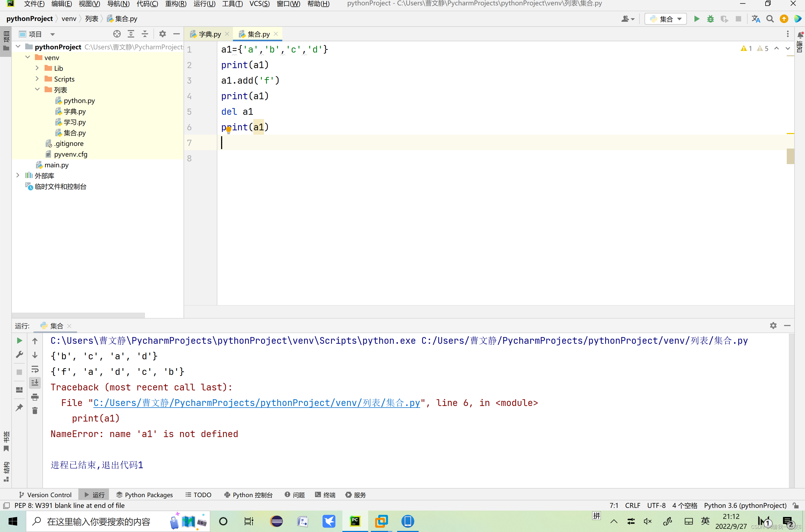The width and height of the screenshot is (805, 532).
Task: Collapse all in project tree
Action: [x=145, y=34]
